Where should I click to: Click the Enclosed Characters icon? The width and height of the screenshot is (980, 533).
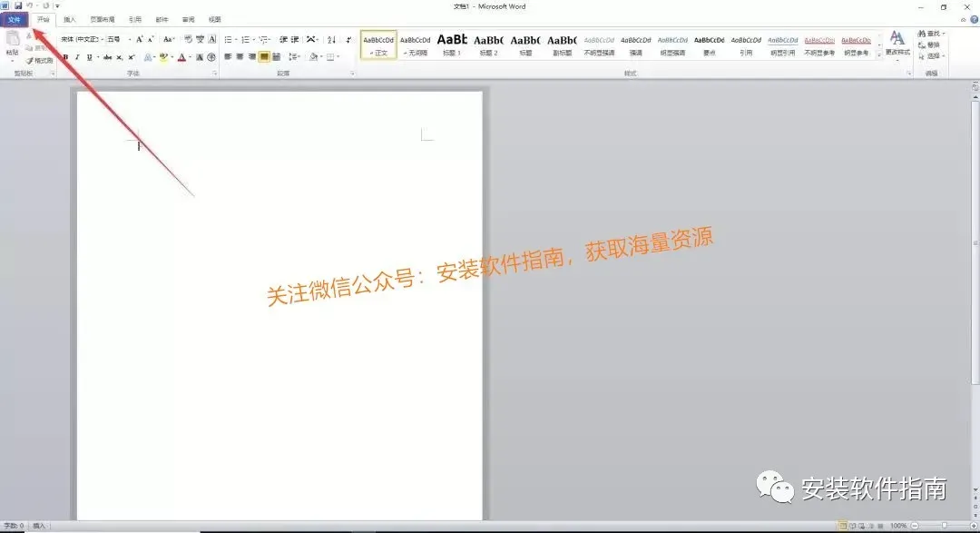click(211, 57)
